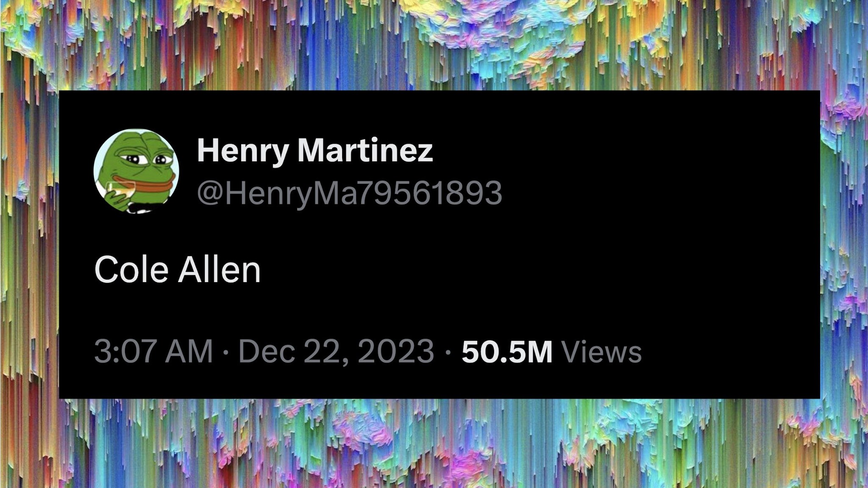Click the Views label
Screen dimensions: 868x488
tap(601, 352)
